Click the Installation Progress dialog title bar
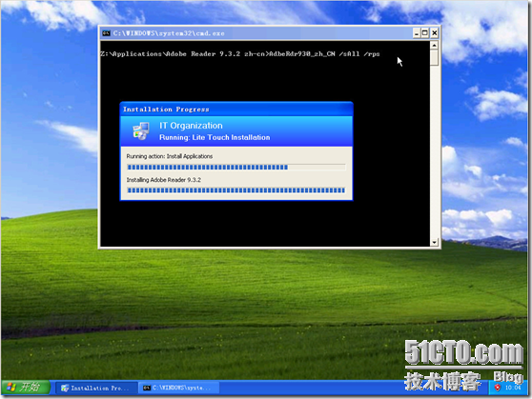This screenshot has height=399, width=532. 236,110
